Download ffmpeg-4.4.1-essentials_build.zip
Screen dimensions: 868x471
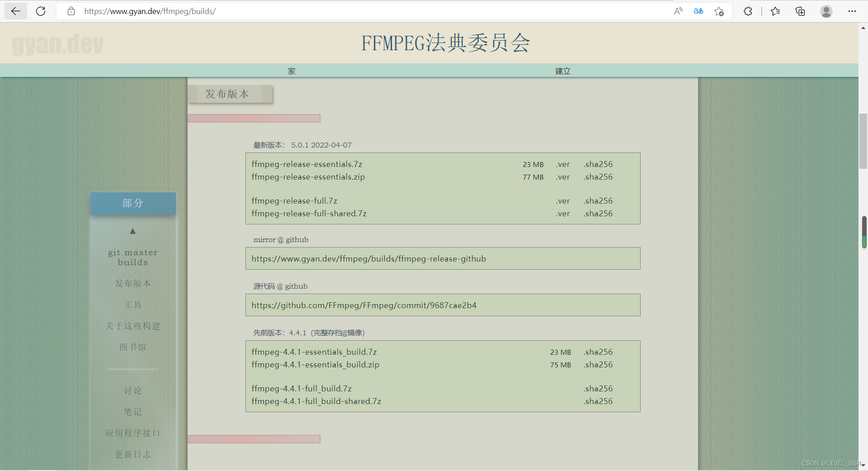[316, 365]
